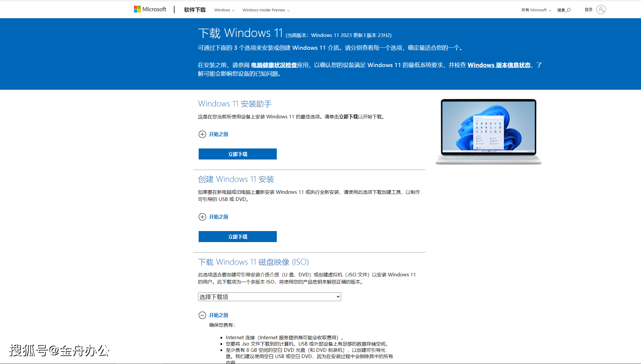This screenshot has height=364, width=641.
Task: Open the 电脑健康状况检查 link
Action: 274,65
